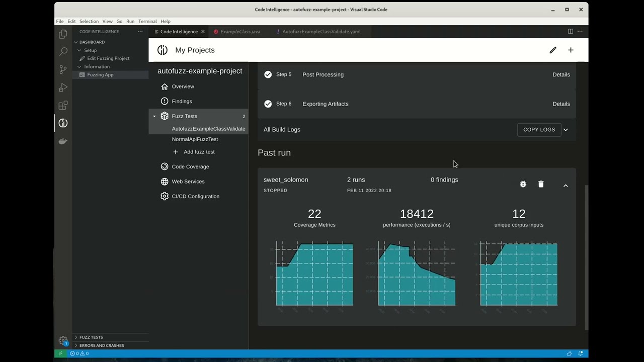Click the '2 runs' text
This screenshot has width=644, height=362.
click(356, 179)
